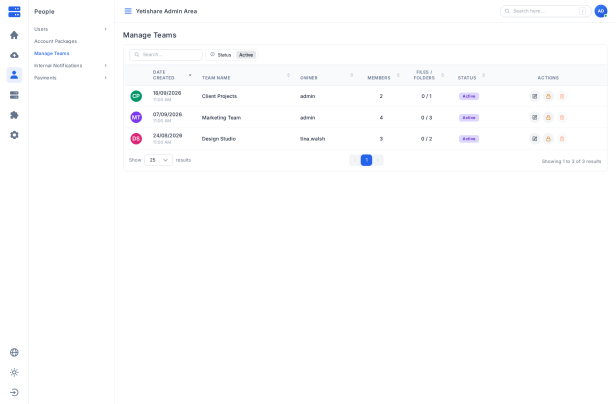Click the Client Projects team name
Image resolution: width=616 pixels, height=404 pixels.
(x=219, y=96)
